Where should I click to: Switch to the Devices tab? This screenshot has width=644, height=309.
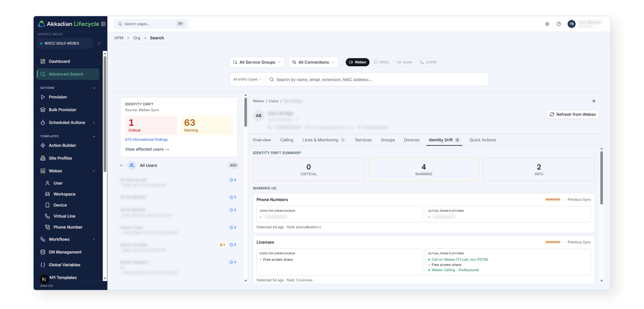pos(412,140)
